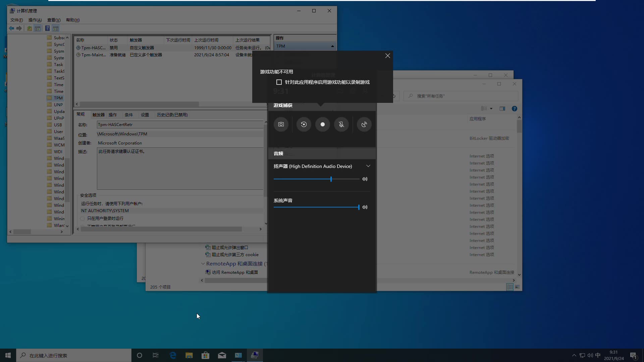The width and height of the screenshot is (644, 362).
Task: Open 访问 RemoteApp 和桌面 item
Action: click(x=231, y=273)
